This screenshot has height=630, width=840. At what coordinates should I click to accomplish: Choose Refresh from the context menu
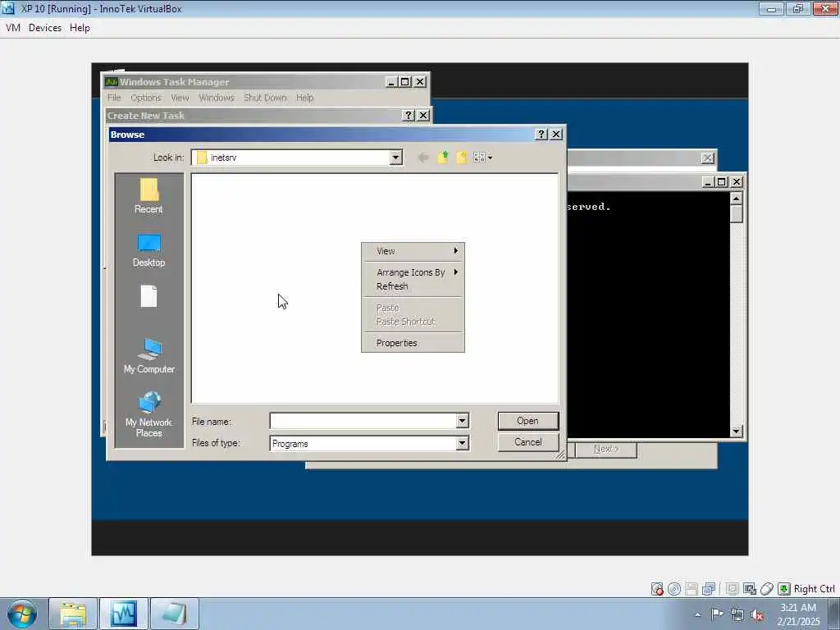tap(413, 286)
